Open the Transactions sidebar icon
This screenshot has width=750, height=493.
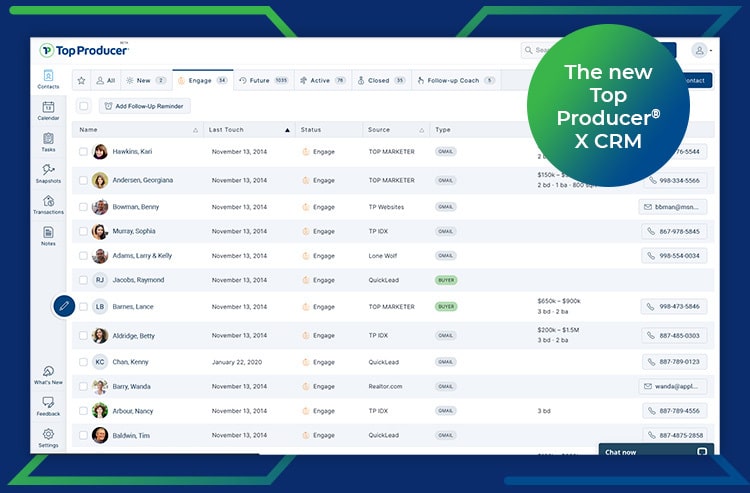[48, 201]
